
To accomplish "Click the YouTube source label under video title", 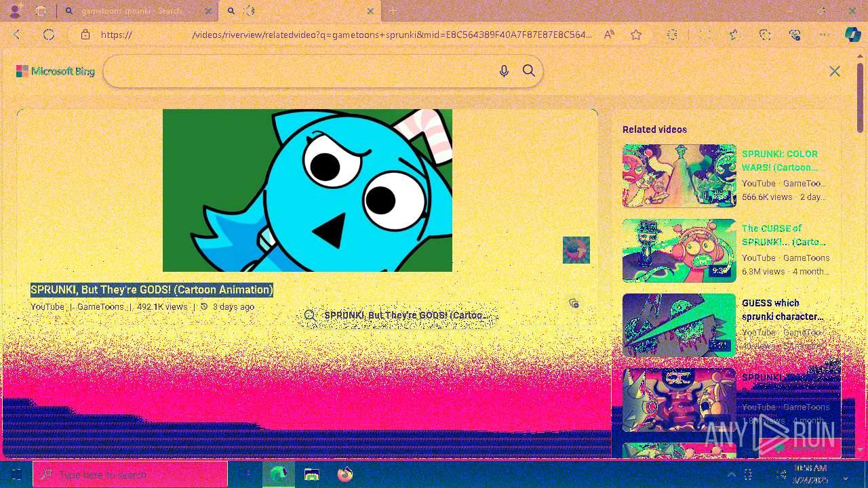I will [x=47, y=306].
